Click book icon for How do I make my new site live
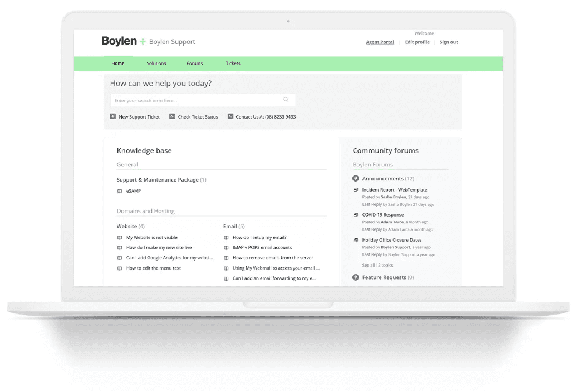The height and width of the screenshot is (392, 579). tap(120, 248)
